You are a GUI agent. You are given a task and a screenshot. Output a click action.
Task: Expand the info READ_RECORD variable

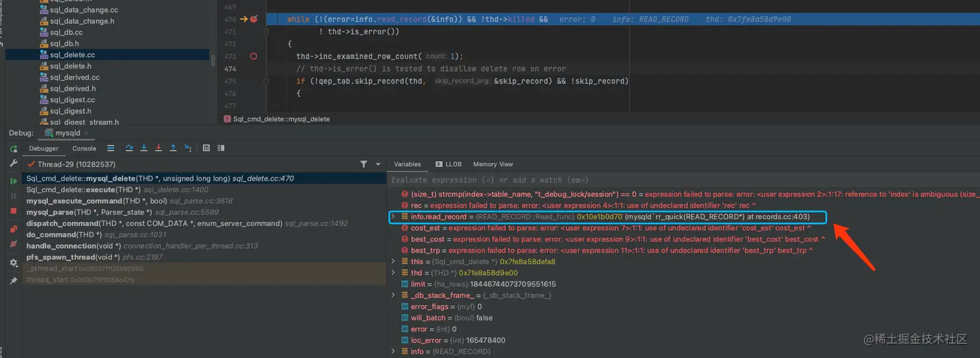pyautogui.click(x=393, y=352)
